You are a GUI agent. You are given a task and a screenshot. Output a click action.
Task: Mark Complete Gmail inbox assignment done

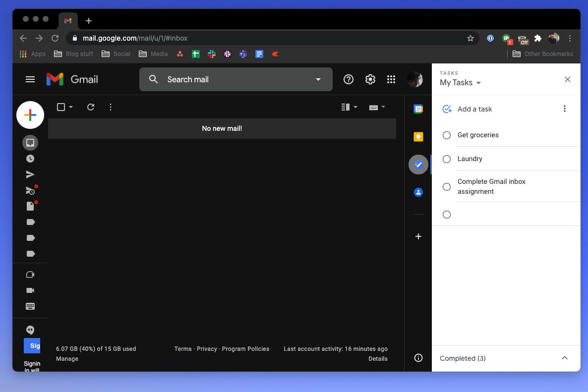pos(446,187)
